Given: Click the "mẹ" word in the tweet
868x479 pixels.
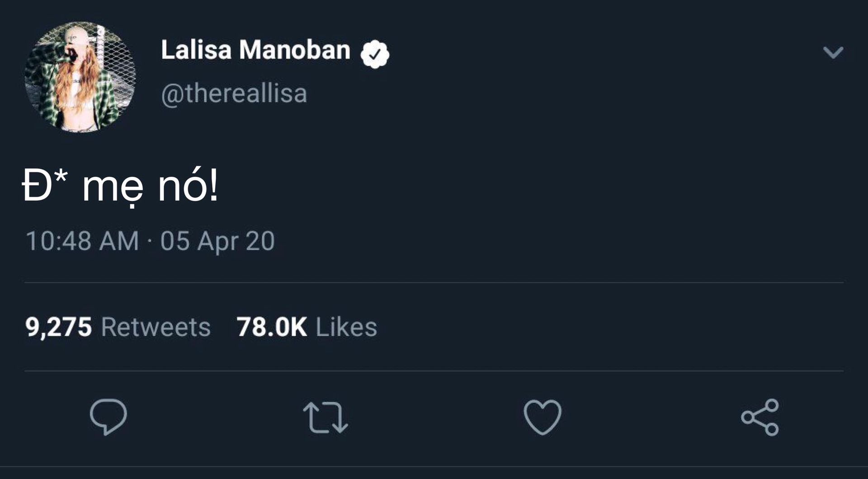Looking at the screenshot, I should 113,189.
